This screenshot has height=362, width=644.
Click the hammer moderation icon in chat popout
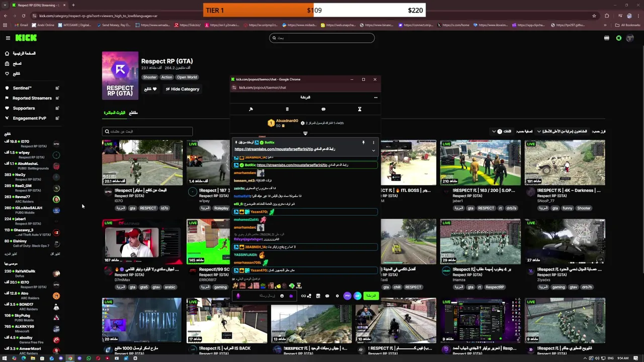(x=251, y=109)
